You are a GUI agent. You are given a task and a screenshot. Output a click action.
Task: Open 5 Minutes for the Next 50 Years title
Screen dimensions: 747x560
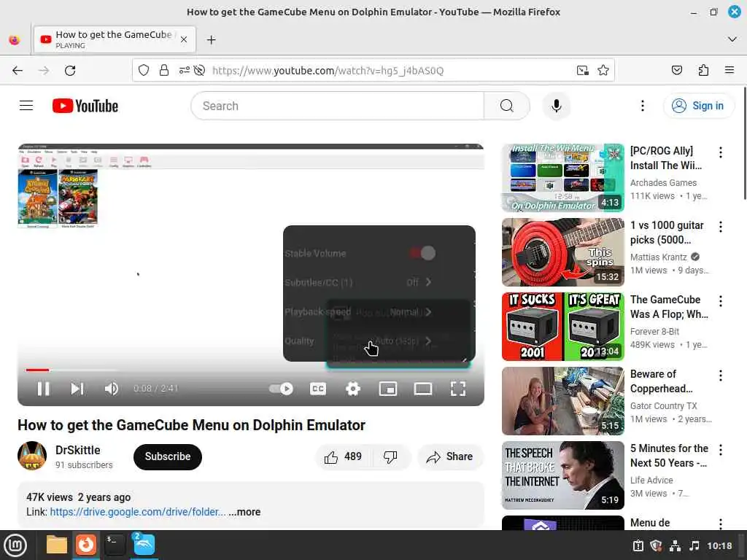669,455
